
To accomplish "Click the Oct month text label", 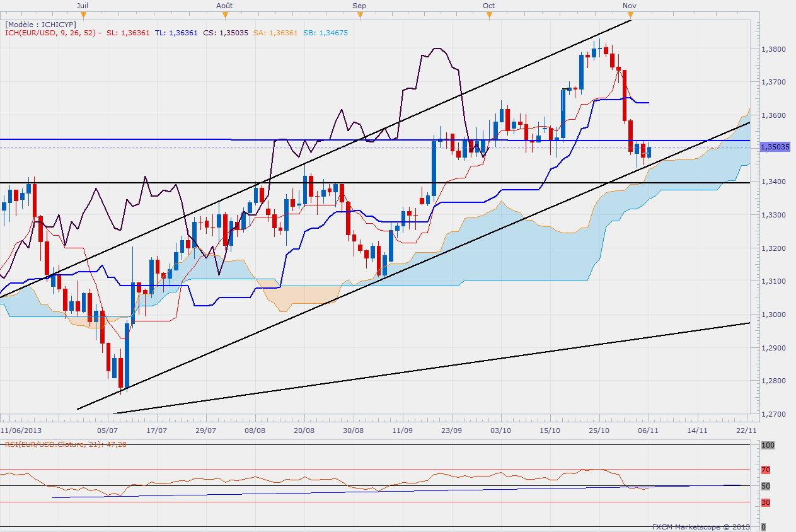I will (x=488, y=5).
